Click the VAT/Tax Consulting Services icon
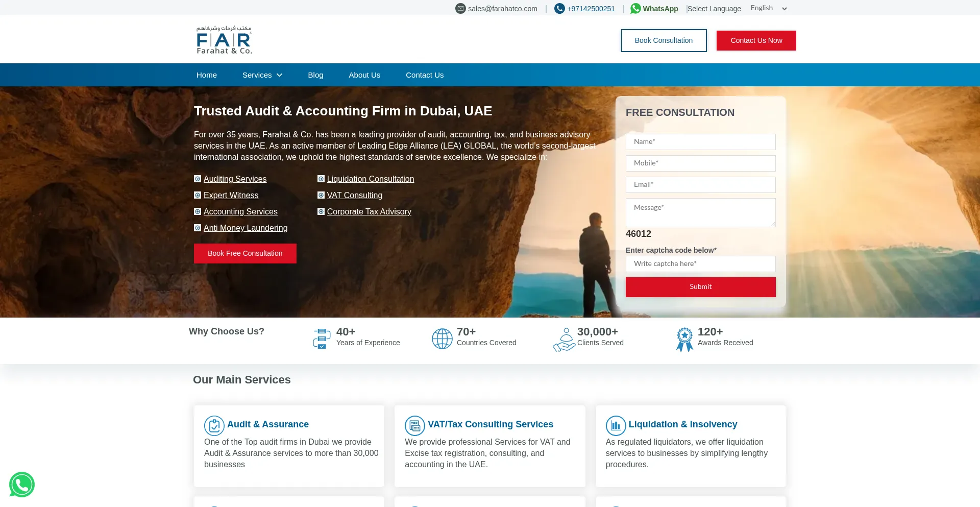Viewport: 980px width, 507px height. [x=414, y=425]
